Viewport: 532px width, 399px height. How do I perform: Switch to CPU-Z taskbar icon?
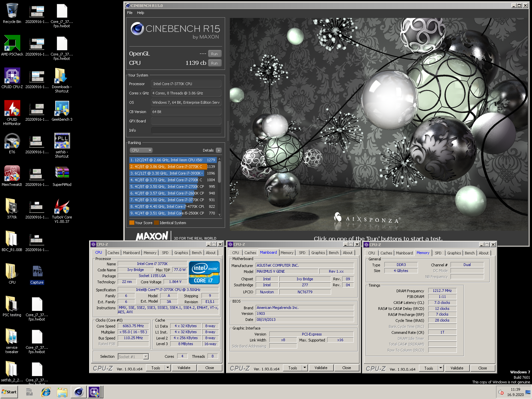click(x=94, y=392)
